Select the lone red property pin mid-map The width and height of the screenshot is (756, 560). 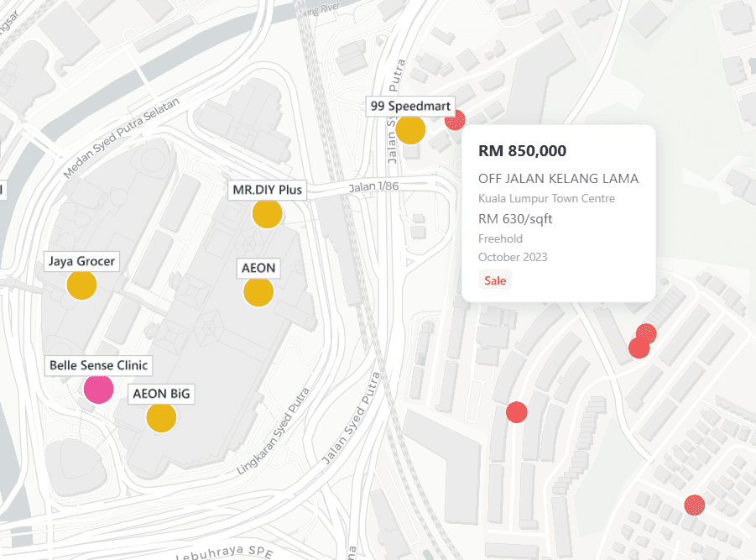[x=516, y=411]
